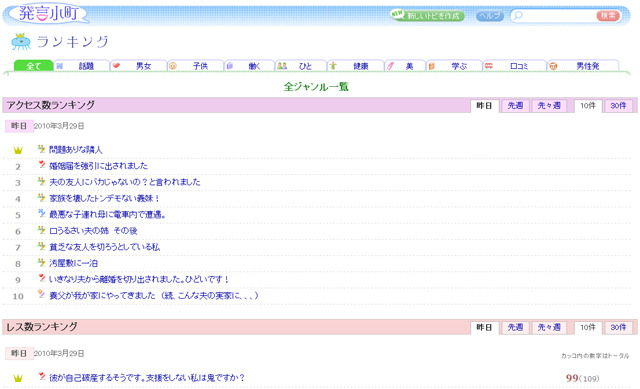Screen dimensions: 640x389
Task: Select the 全て genre tab
Action: click(33, 66)
